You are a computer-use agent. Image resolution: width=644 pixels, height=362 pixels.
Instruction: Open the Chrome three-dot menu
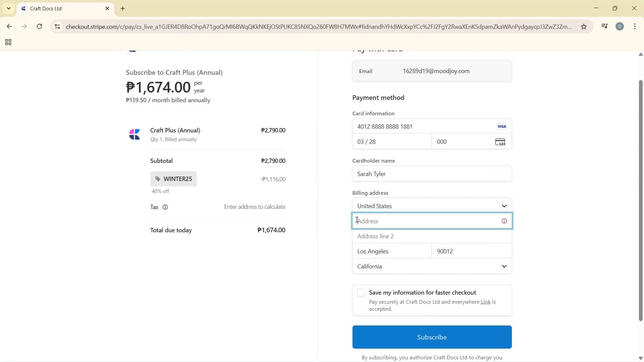635,26
